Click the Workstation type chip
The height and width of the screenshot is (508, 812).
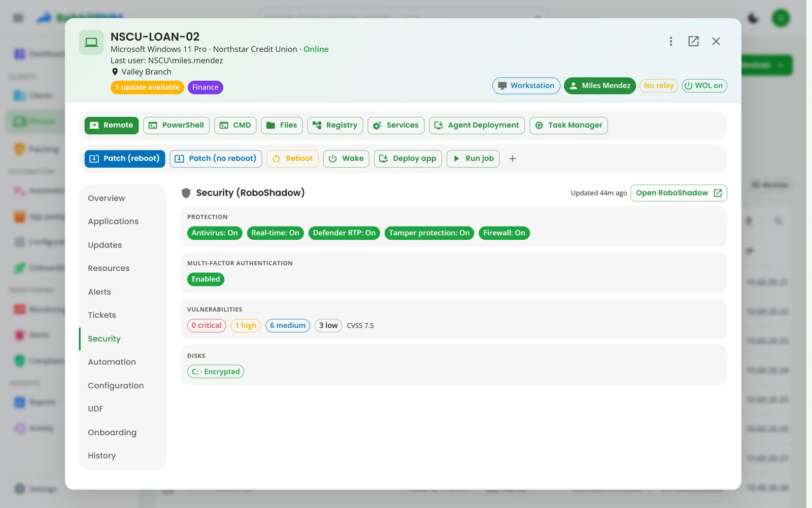(526, 86)
